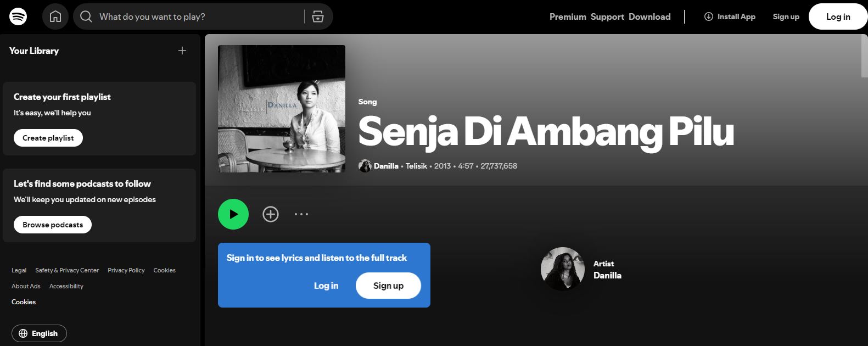This screenshot has height=346, width=868.
Task: Click the search magnifier icon
Action: pos(86,16)
